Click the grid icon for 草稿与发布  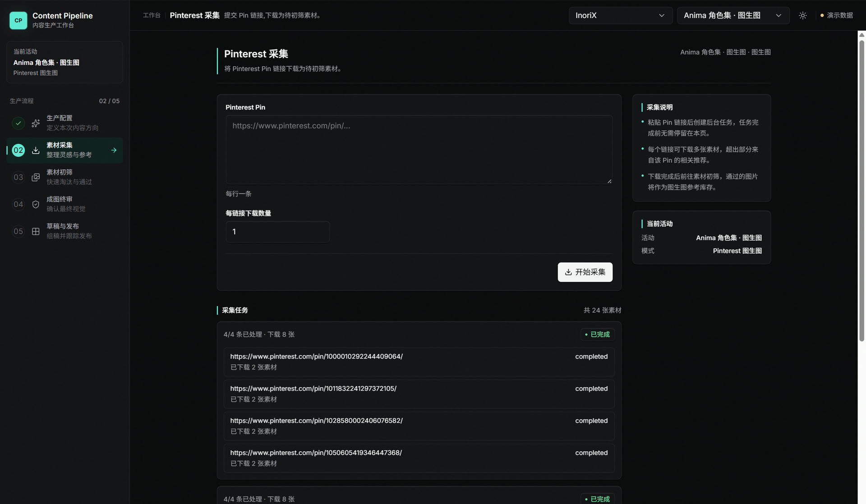(x=36, y=231)
